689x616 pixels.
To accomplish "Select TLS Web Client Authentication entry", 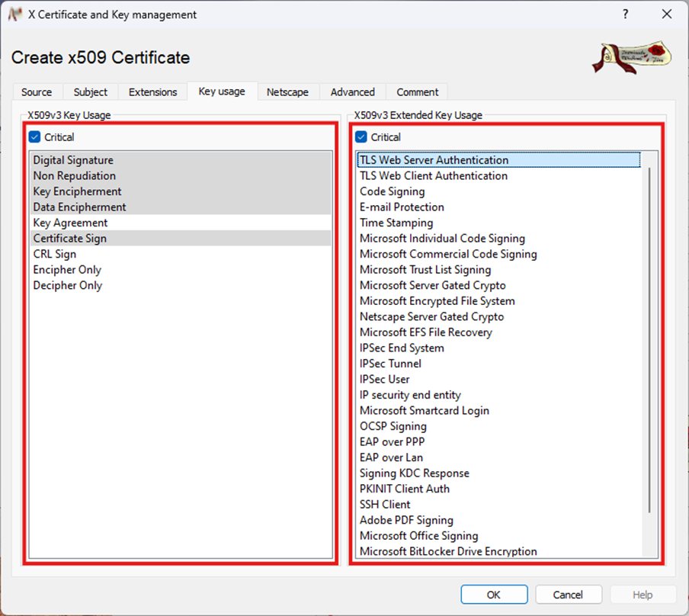I will (x=433, y=175).
